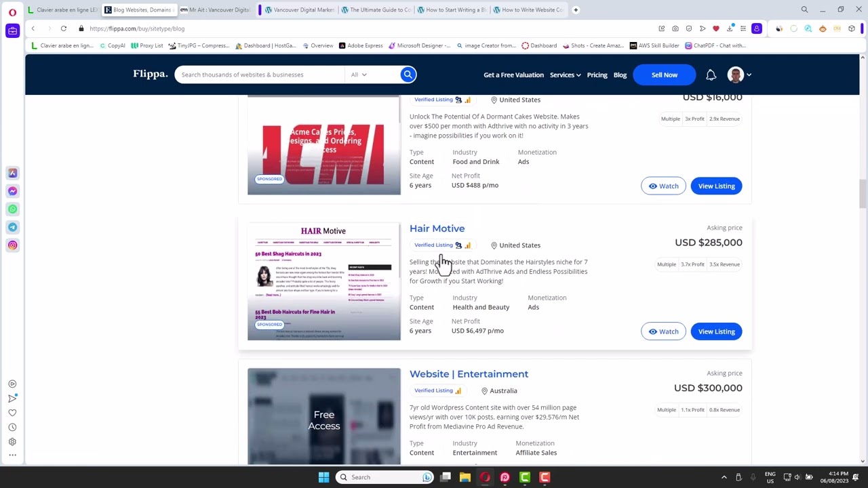
Task: Focus the Flippa search input field
Action: [260, 75]
